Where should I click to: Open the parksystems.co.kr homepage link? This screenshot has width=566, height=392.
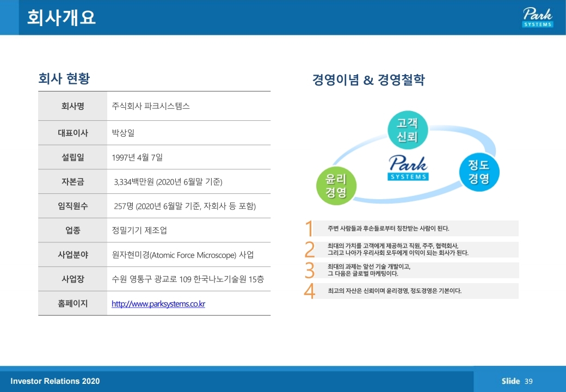click(158, 304)
